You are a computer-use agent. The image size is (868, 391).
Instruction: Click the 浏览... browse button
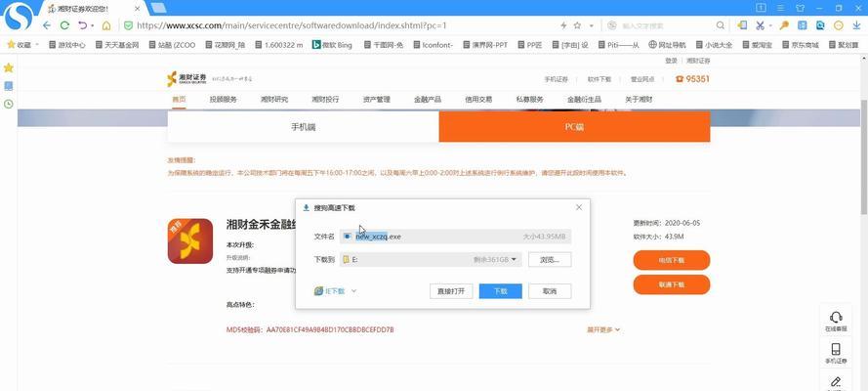coord(549,259)
